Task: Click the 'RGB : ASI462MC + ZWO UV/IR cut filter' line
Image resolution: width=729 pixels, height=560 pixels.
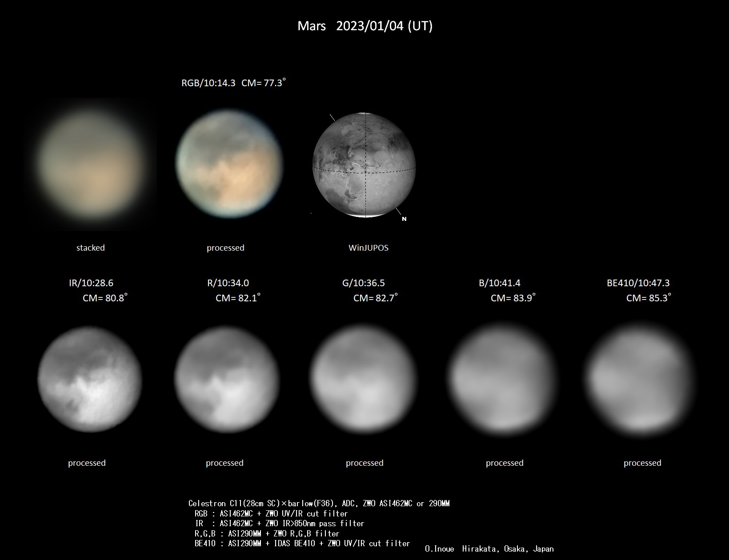Action: 271,513
